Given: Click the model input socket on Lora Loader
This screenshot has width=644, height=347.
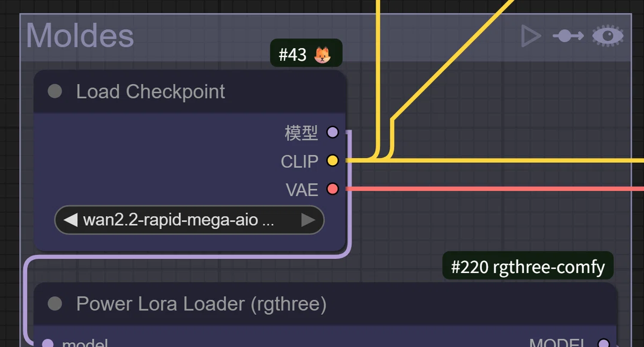Looking at the screenshot, I should pos(48,343).
